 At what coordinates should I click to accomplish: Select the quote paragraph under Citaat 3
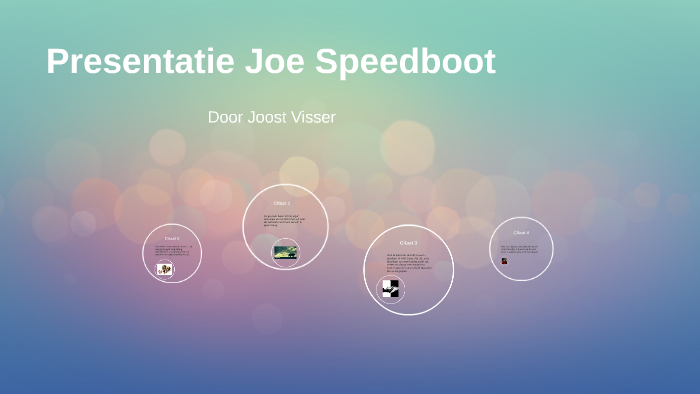pos(409,263)
